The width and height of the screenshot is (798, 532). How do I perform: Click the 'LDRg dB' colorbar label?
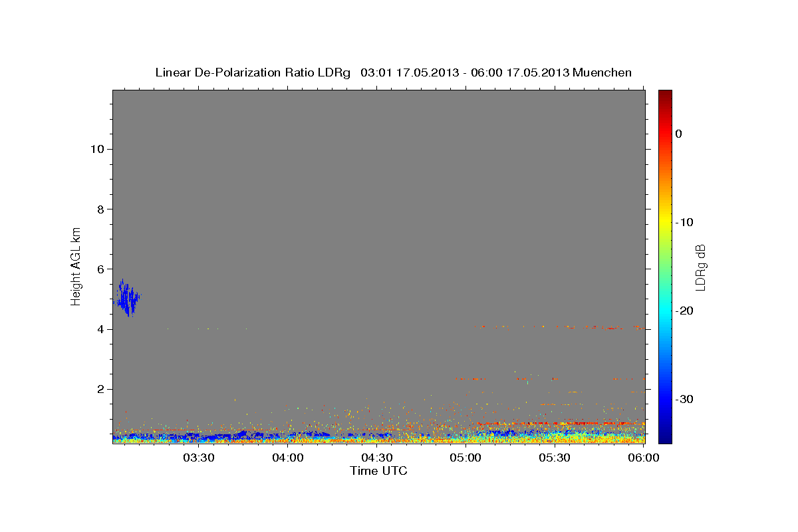point(700,267)
